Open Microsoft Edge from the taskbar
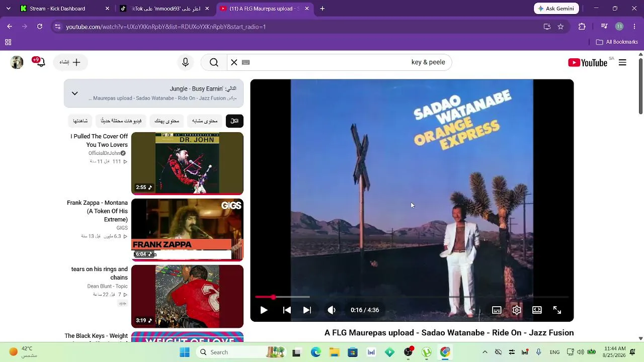The width and height of the screenshot is (644, 362). tap(316, 352)
